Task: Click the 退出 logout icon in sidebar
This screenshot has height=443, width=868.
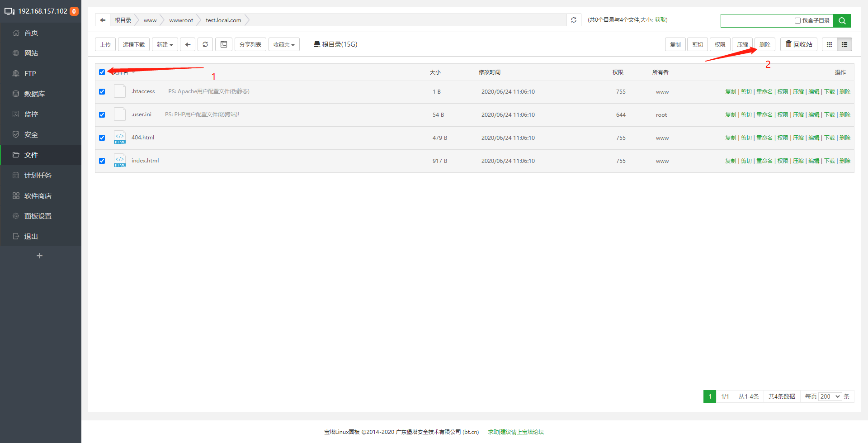Action: click(x=16, y=236)
